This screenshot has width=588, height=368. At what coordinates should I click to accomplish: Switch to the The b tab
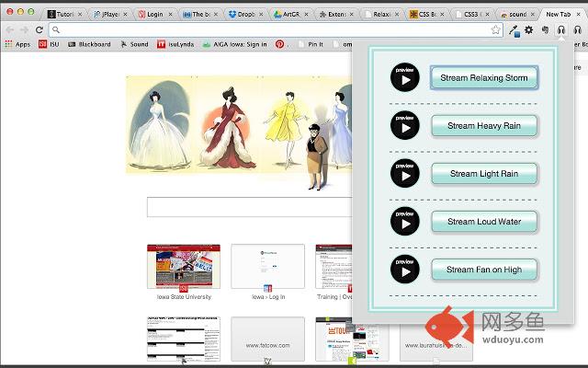tap(200, 15)
